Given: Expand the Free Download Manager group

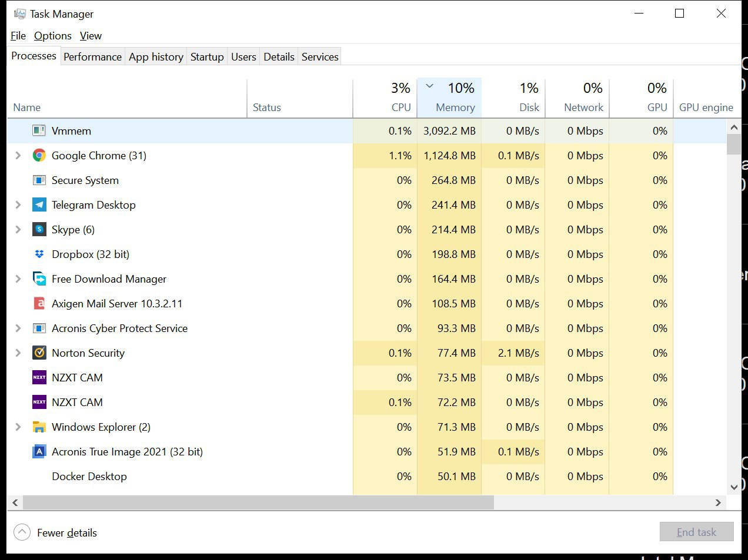Looking at the screenshot, I should coord(18,279).
